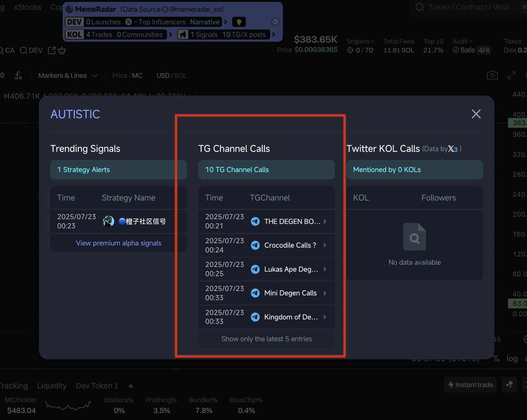Screen dimensions: 527x420
Task: Click the crown icon next to share
Action: pyautogui.click(x=62, y=50)
